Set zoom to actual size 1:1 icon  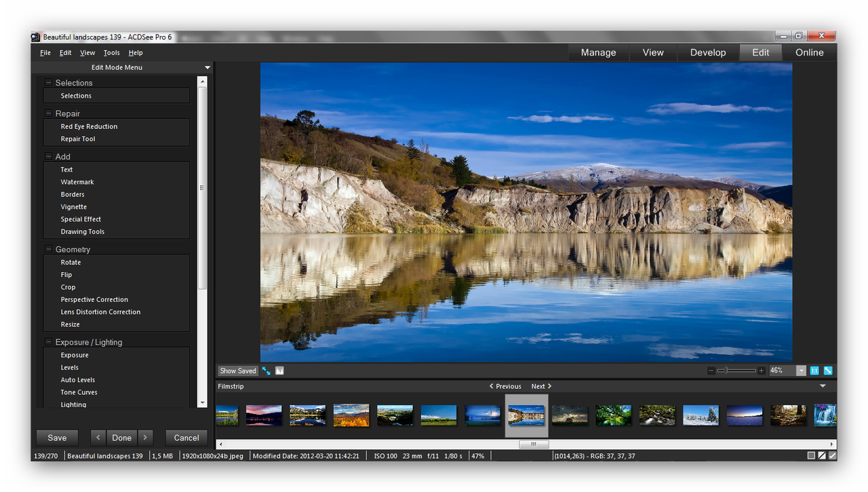click(x=814, y=371)
